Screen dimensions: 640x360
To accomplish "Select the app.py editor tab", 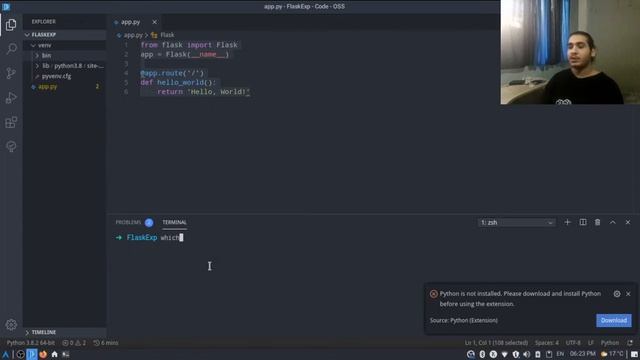I will click(x=130, y=22).
